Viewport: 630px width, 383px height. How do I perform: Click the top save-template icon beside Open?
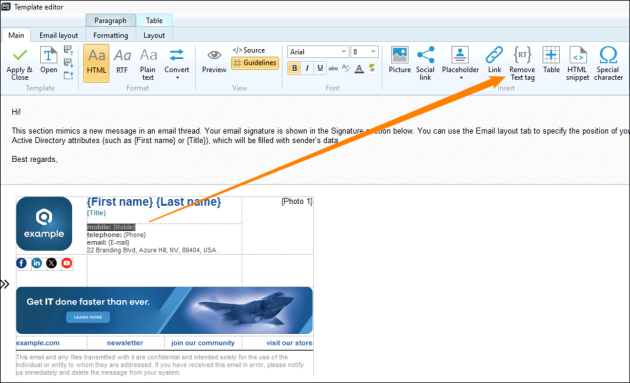[x=69, y=50]
